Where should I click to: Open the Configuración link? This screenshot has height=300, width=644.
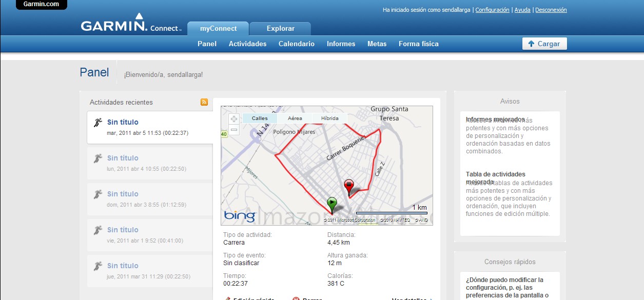pos(492,10)
